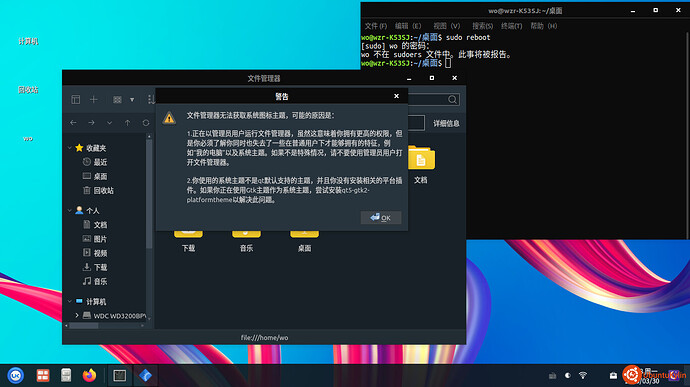Open wo home folder on desktop

point(28,139)
